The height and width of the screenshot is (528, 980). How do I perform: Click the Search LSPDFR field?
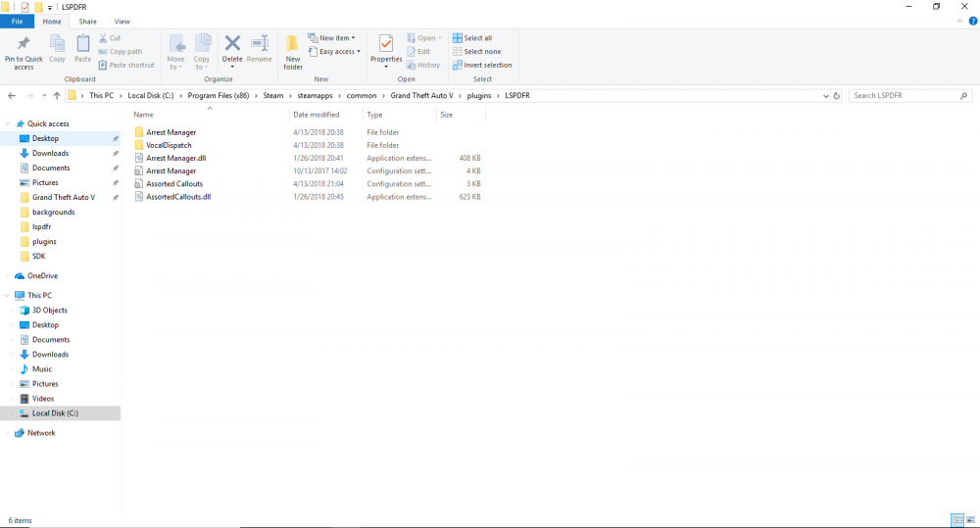[905, 96]
